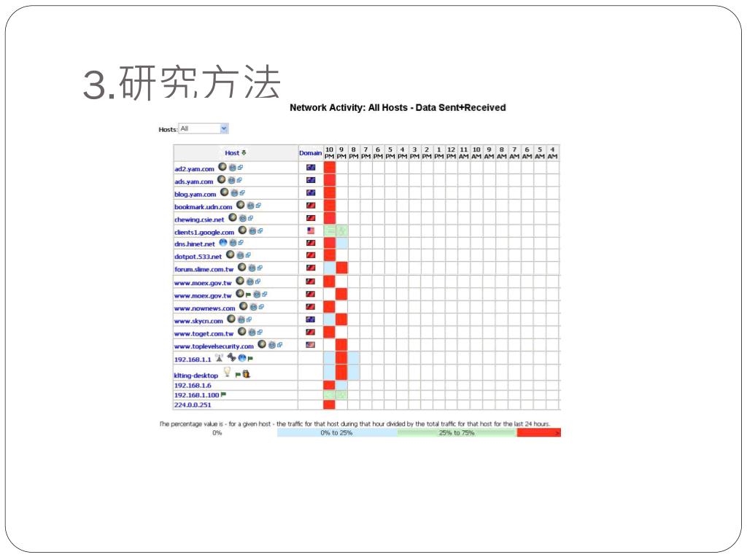Click the external link icon beside ad2.yam.com
Screen dimensions: 747x560
coord(240,167)
